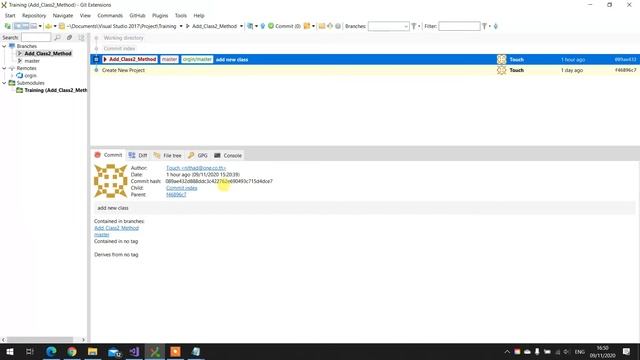Click the collapse tree icon in left panel
The width and height of the screenshot is (640, 360).
point(81,38)
